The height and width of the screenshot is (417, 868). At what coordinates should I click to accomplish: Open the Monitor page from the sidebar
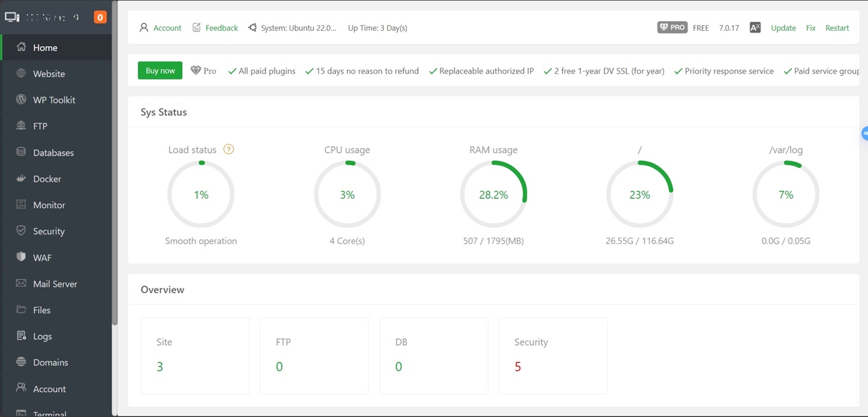[x=49, y=205]
